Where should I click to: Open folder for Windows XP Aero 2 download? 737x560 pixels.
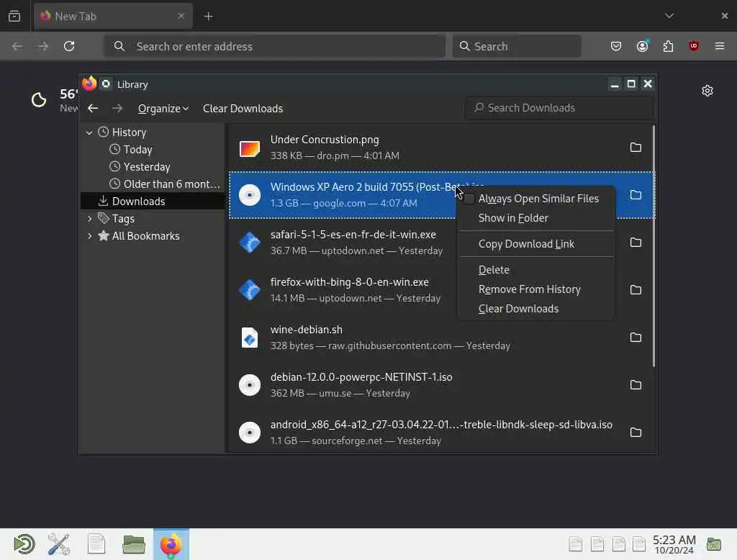[636, 195]
